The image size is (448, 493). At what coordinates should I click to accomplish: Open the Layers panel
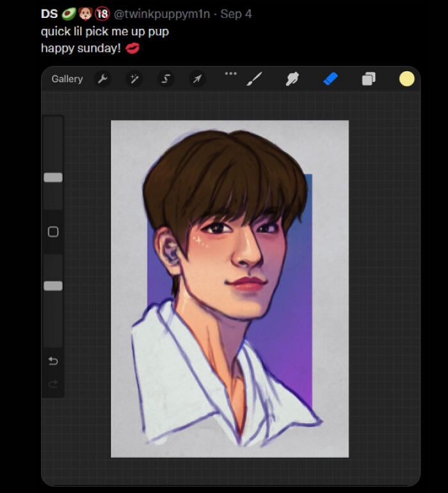[369, 79]
